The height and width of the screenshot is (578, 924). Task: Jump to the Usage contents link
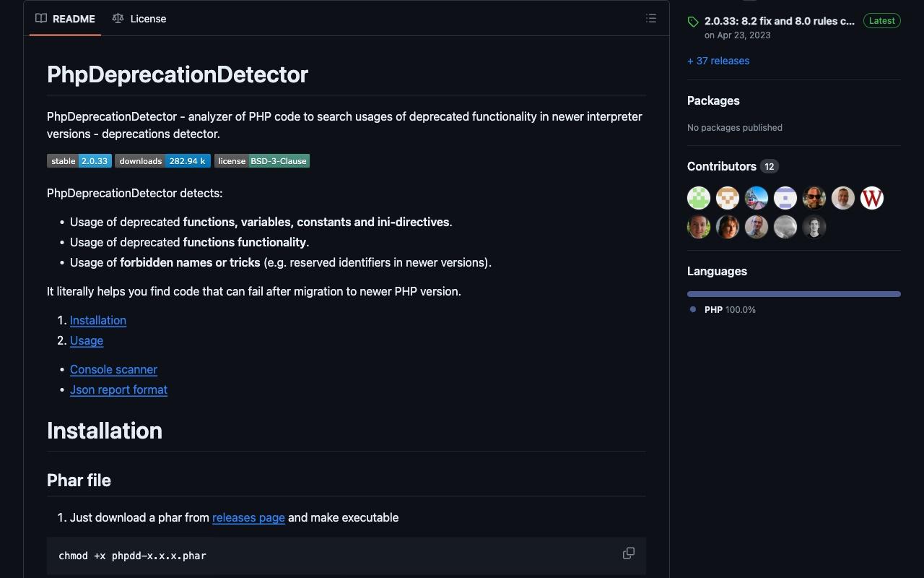pyautogui.click(x=87, y=340)
